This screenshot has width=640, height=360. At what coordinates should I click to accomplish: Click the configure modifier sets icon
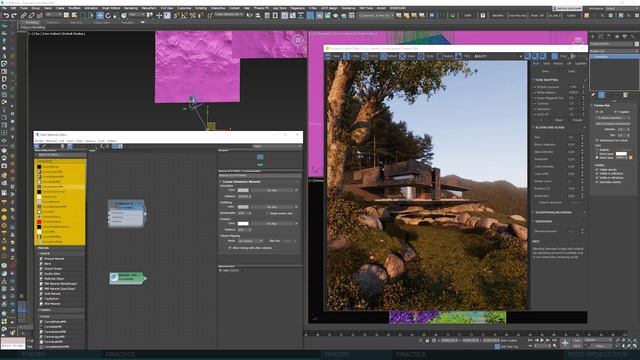click(x=626, y=95)
